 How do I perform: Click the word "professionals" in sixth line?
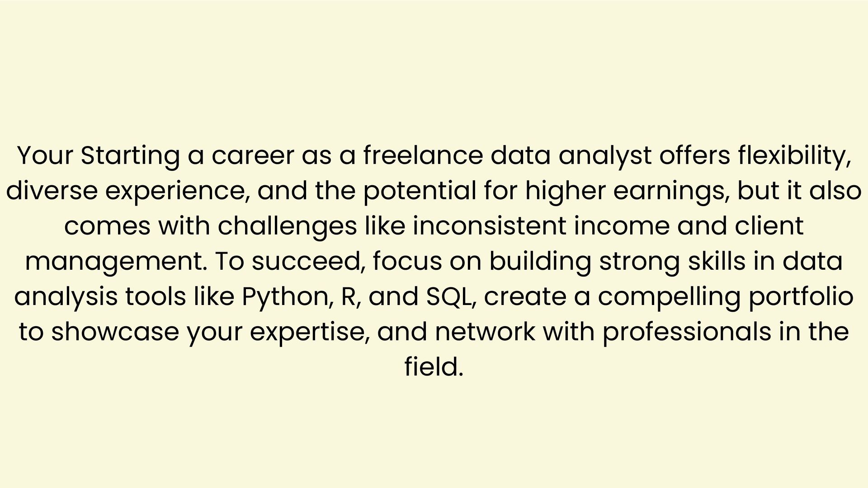pyautogui.click(x=687, y=332)
